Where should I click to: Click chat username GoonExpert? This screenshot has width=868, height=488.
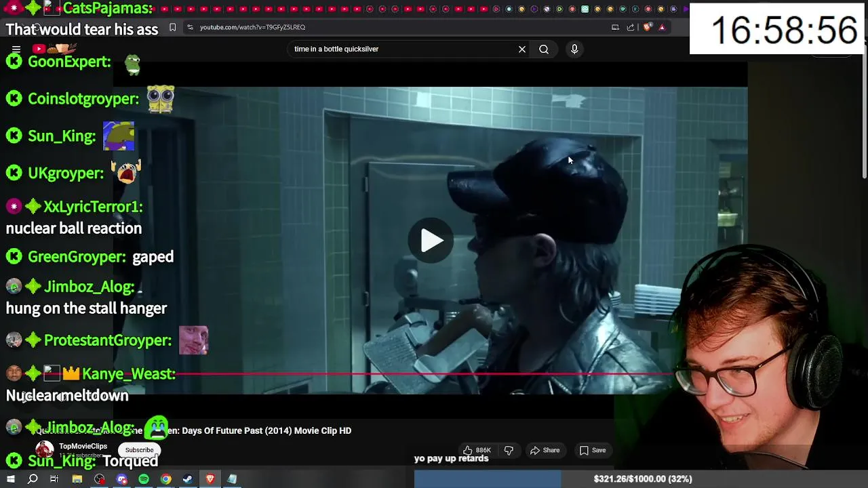69,62
